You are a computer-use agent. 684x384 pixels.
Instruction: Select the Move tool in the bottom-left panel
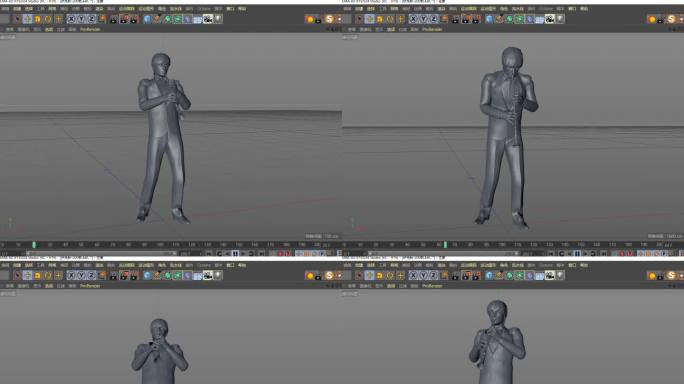click(27, 276)
